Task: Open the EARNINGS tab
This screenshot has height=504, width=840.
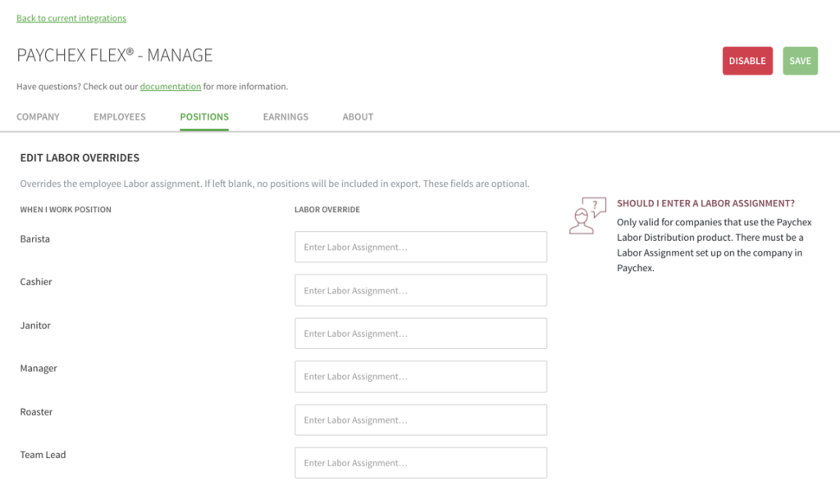Action: click(x=285, y=116)
